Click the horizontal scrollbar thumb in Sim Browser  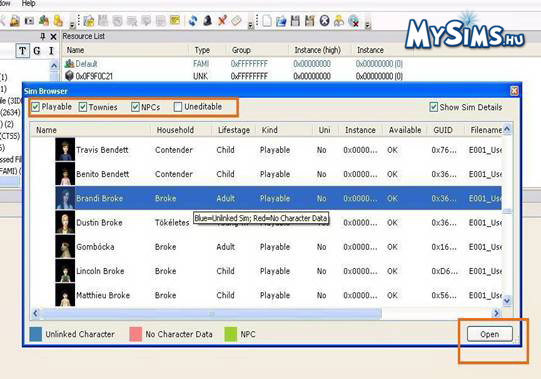tap(211, 313)
